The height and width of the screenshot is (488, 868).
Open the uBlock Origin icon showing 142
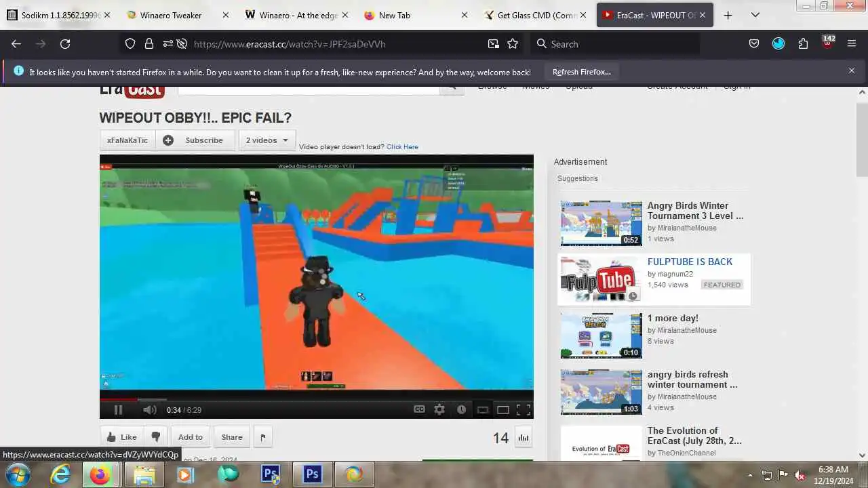[x=828, y=43]
